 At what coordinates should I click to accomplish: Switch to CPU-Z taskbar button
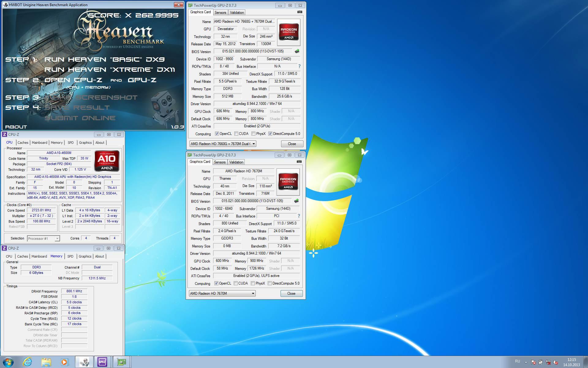(x=103, y=362)
